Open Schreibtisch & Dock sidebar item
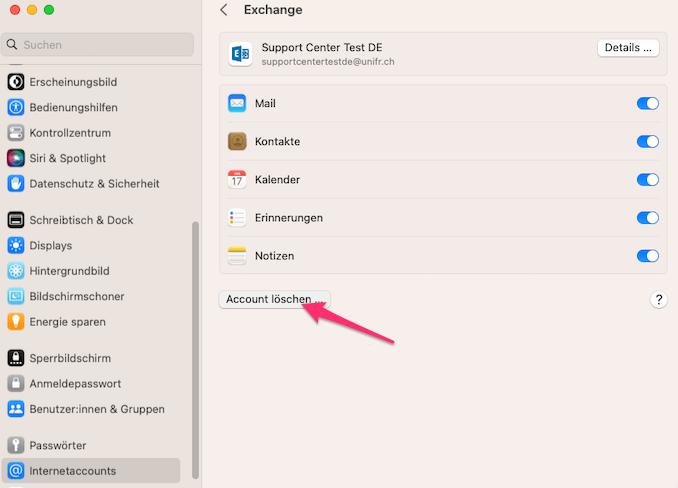Screen dimensions: 678x488 click(81, 220)
